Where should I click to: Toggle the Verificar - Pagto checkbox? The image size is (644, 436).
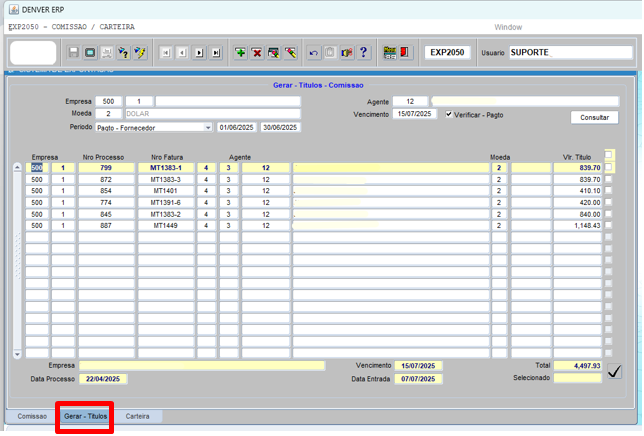tap(449, 115)
